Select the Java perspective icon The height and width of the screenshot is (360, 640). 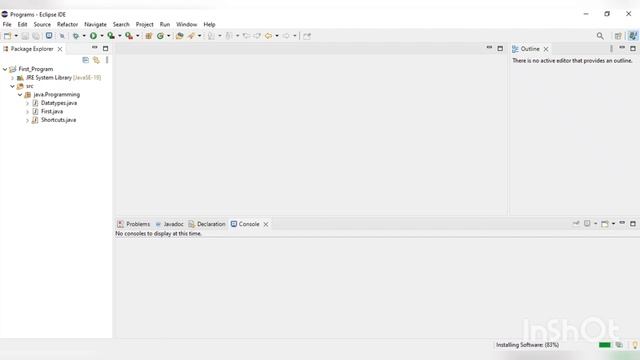tap(633, 36)
